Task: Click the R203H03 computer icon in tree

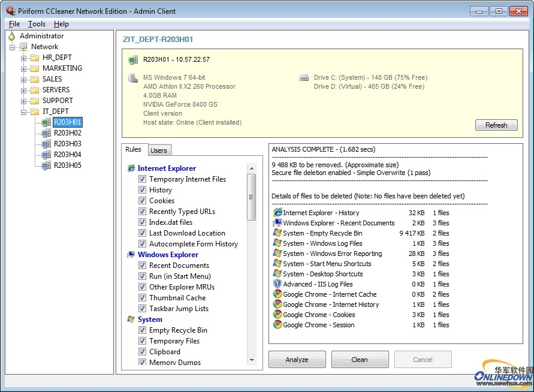Action: pyautogui.click(x=46, y=144)
